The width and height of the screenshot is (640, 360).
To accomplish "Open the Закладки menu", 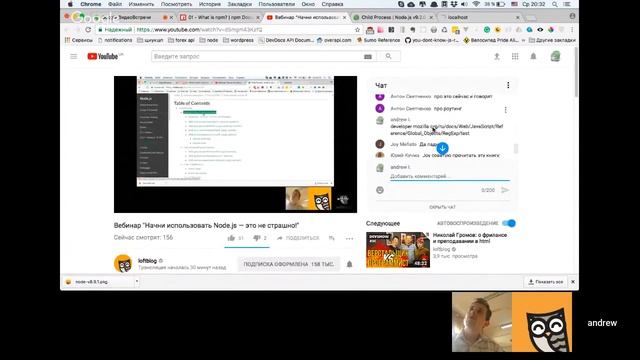I will 240,4.
